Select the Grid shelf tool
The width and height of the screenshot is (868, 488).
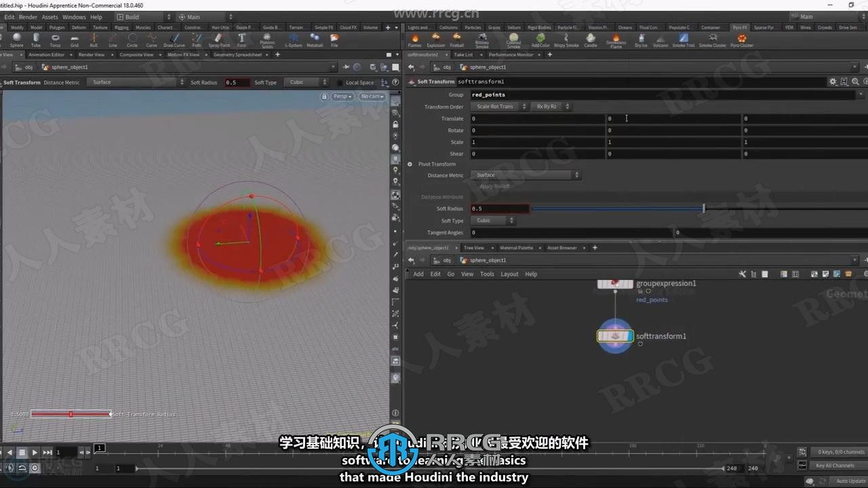[75, 40]
